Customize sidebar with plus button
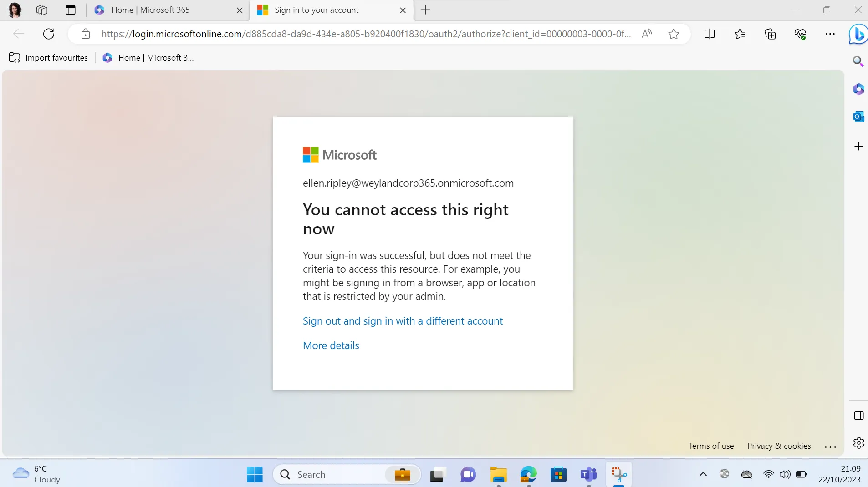Image resolution: width=868 pixels, height=487 pixels. click(858, 146)
